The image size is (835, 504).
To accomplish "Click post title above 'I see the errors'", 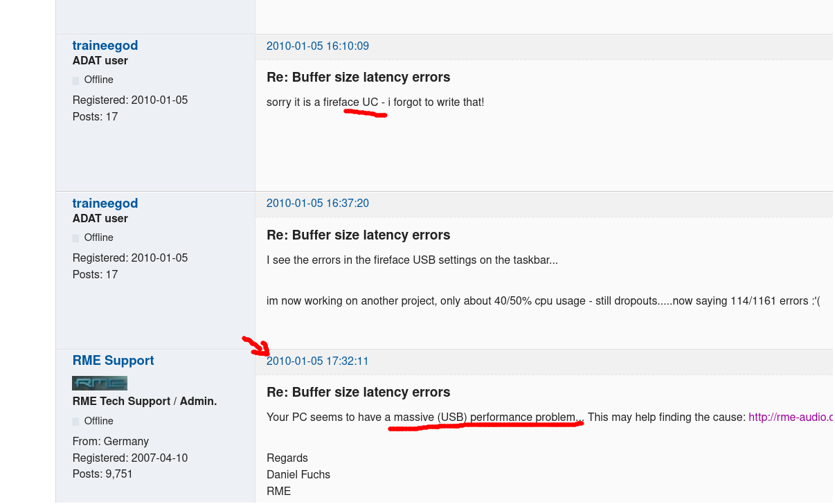I will tap(359, 235).
